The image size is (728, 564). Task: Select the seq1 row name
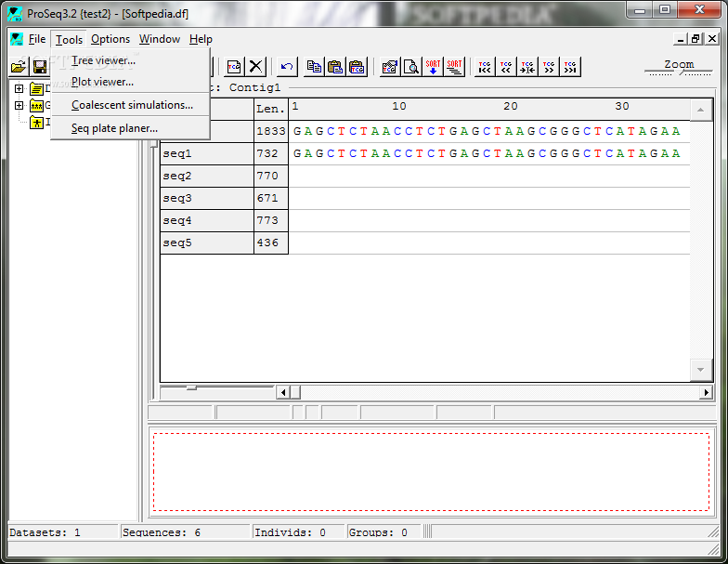(207, 154)
